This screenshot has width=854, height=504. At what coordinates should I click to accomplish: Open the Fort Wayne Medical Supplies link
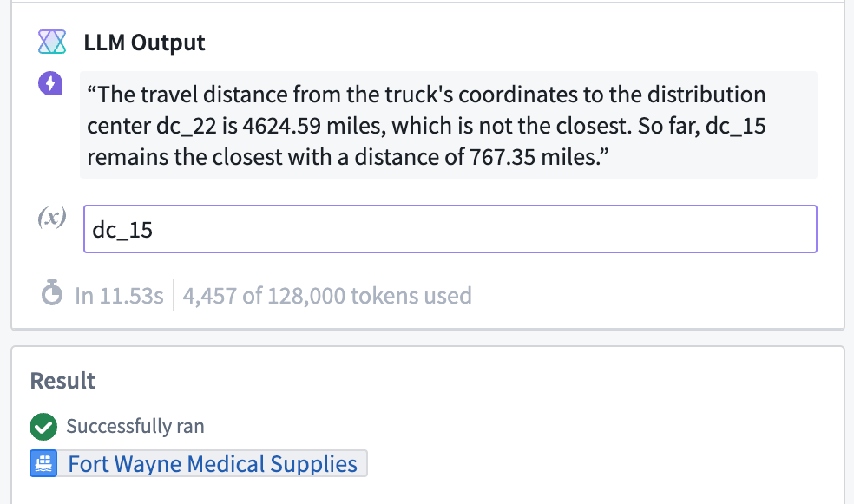213,464
